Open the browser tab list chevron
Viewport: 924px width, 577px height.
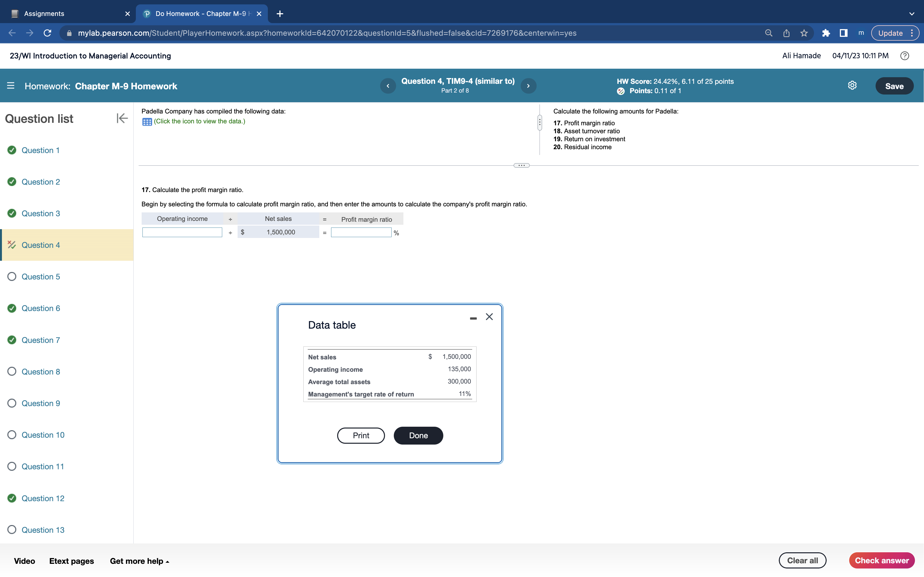point(911,14)
